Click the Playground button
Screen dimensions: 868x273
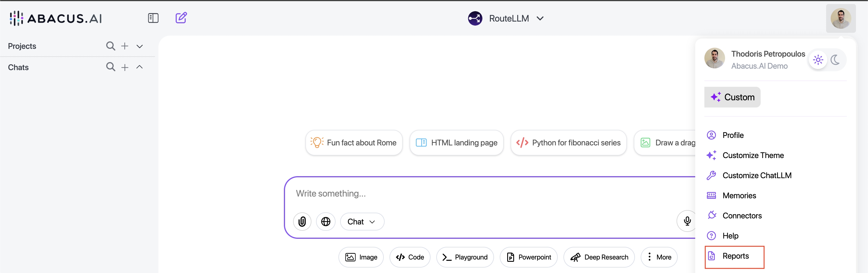pos(465,257)
